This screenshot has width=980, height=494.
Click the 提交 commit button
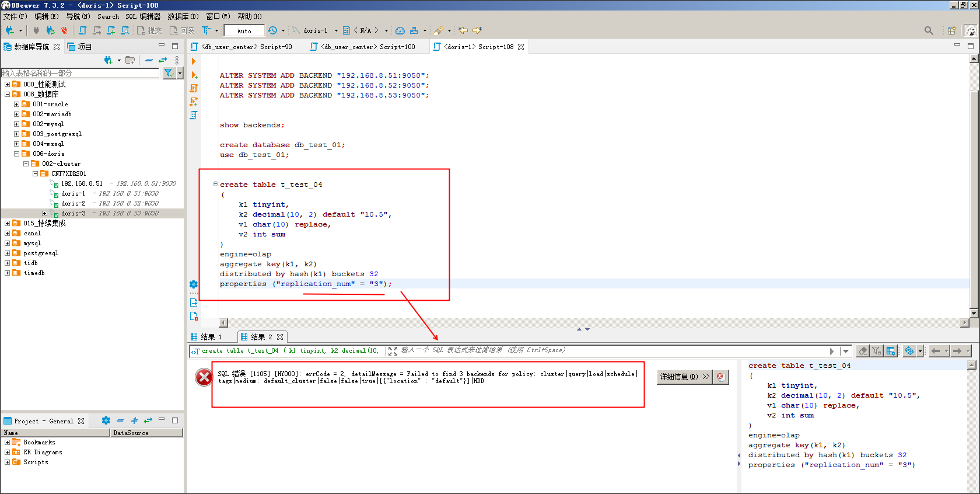[x=149, y=30]
